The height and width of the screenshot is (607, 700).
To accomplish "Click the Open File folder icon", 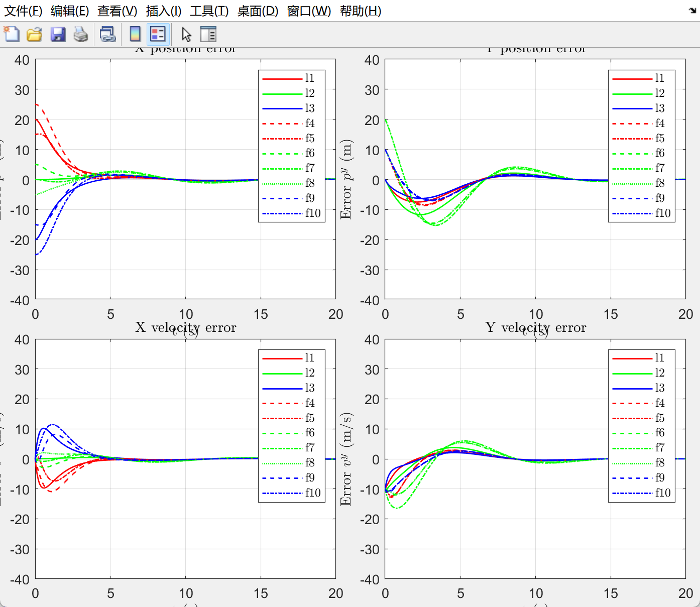I will point(34,34).
